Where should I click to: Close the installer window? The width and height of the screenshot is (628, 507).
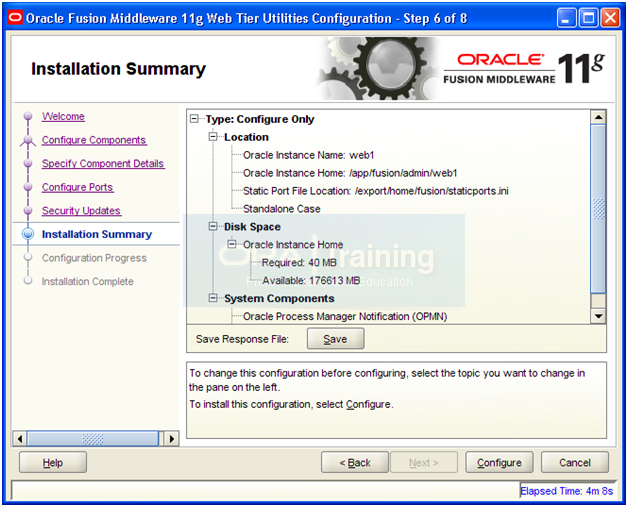(611, 18)
